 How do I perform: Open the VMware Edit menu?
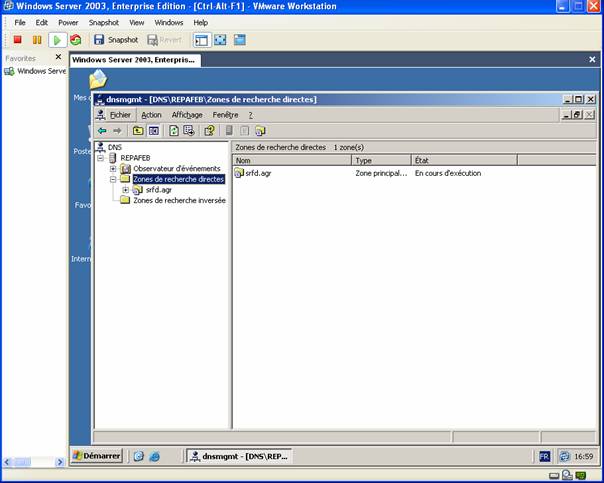click(x=42, y=23)
